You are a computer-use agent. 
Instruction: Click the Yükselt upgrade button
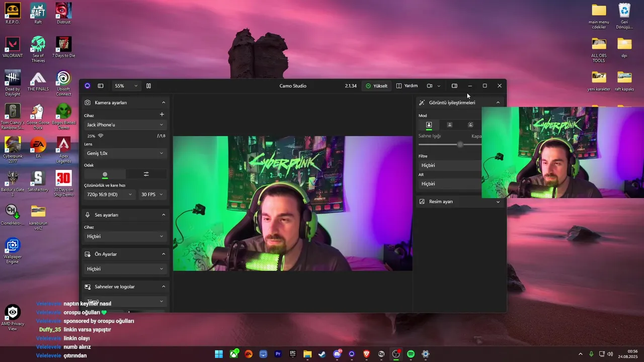(x=377, y=86)
